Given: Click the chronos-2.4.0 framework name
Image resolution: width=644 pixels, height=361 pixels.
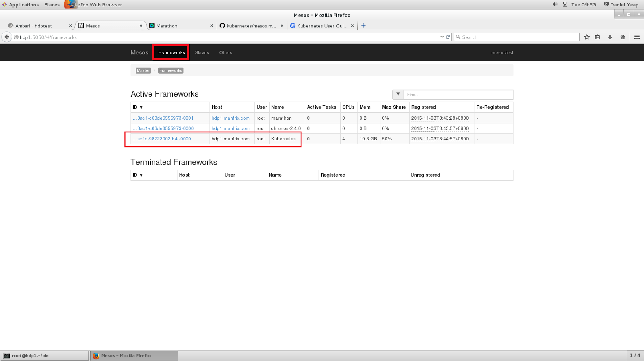Looking at the screenshot, I should coord(286,128).
